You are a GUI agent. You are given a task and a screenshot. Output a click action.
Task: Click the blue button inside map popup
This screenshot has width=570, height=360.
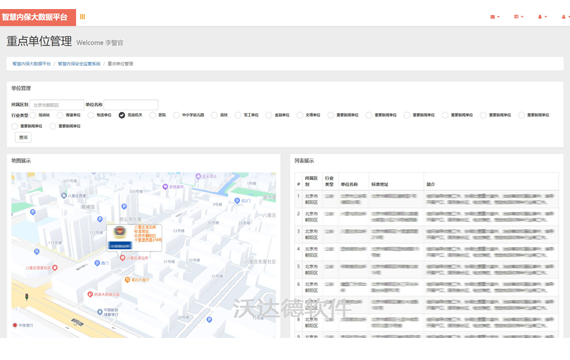point(120,246)
